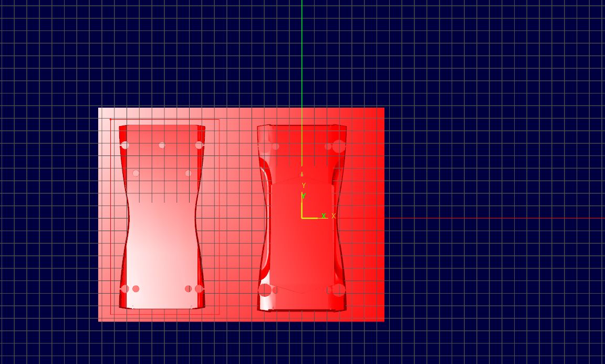This screenshot has width=605, height=364.
Task: Select the left hourglass-shaped model on the stock
Action: click(x=162, y=216)
